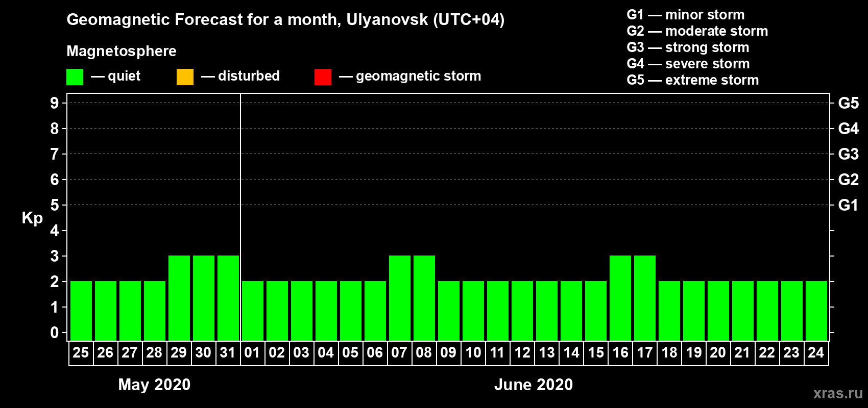Click 'G5 — extreme storm' legend line

pyautogui.click(x=692, y=80)
